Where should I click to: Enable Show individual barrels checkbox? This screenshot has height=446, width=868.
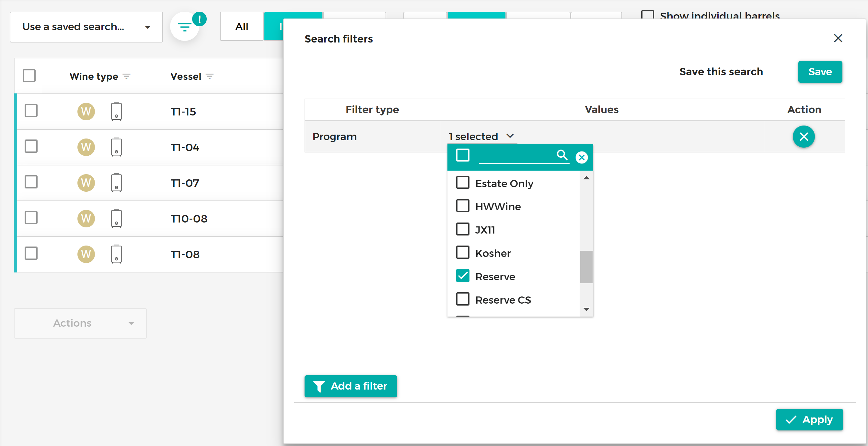click(x=647, y=15)
